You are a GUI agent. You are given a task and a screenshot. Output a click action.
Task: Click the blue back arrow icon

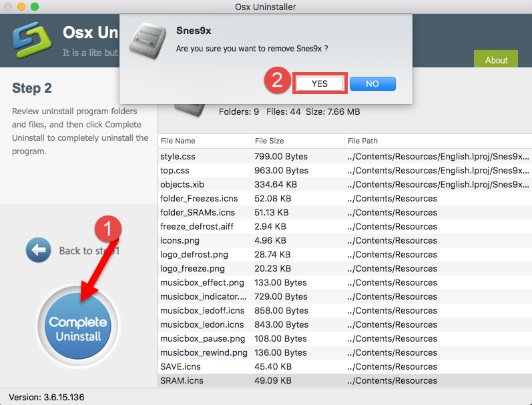point(38,250)
